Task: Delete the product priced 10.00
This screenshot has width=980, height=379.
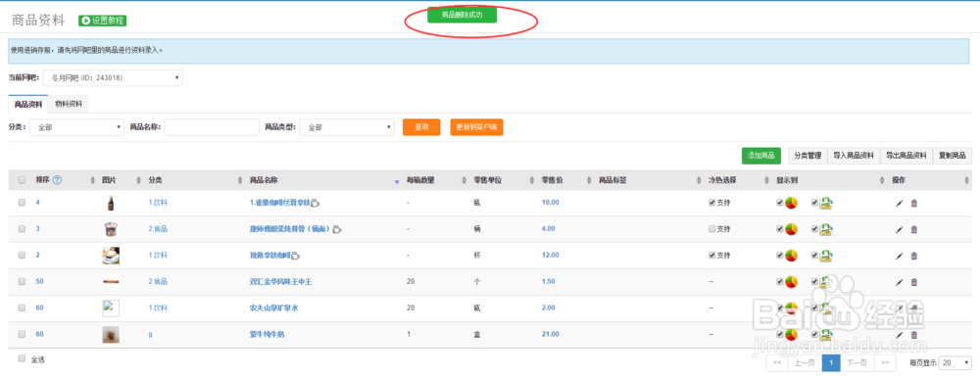Action: coord(913,203)
